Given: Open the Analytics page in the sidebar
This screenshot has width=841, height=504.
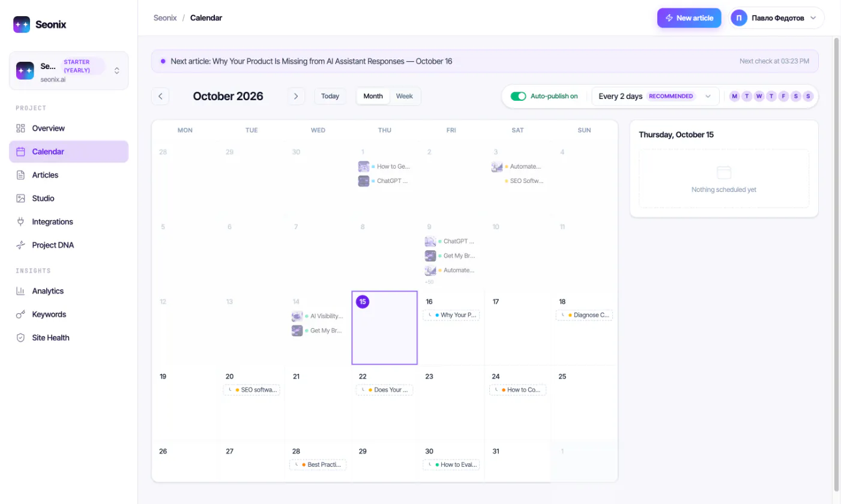Looking at the screenshot, I should pos(68,291).
